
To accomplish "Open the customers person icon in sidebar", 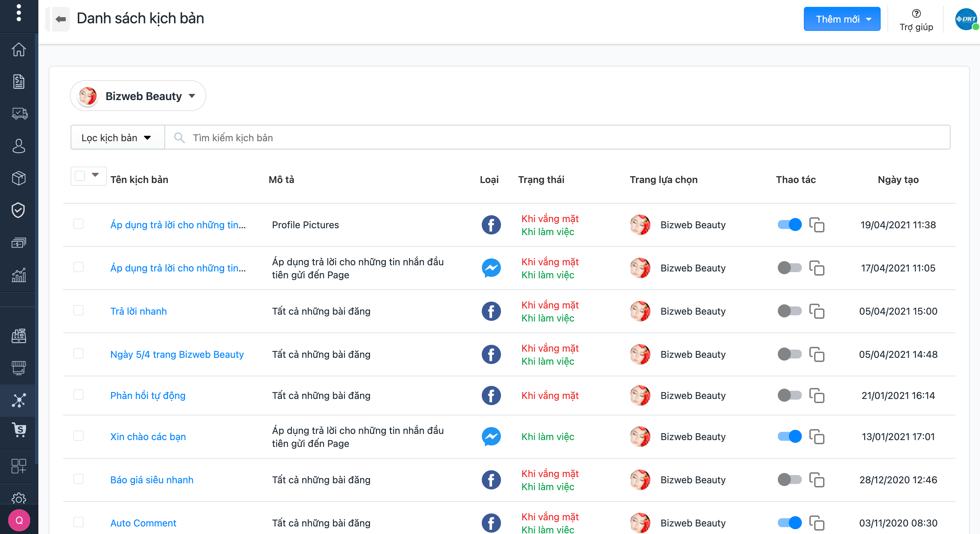I will (x=19, y=146).
